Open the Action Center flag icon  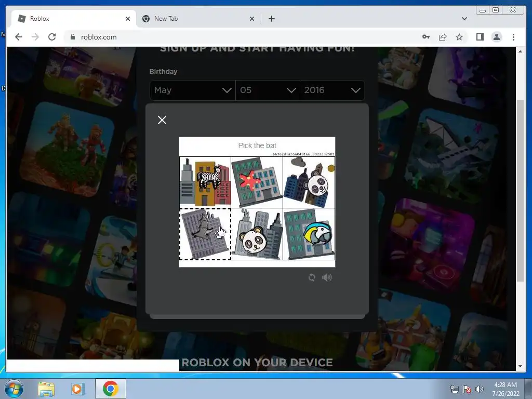467,389
